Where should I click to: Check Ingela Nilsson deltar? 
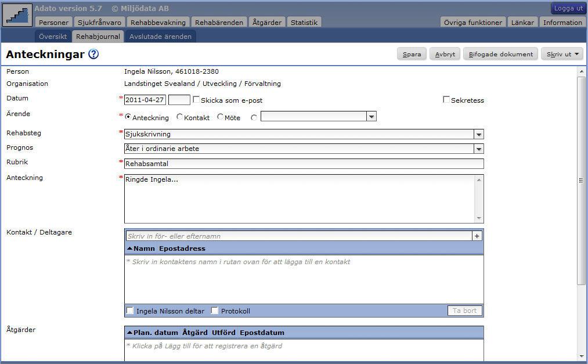[x=130, y=311]
